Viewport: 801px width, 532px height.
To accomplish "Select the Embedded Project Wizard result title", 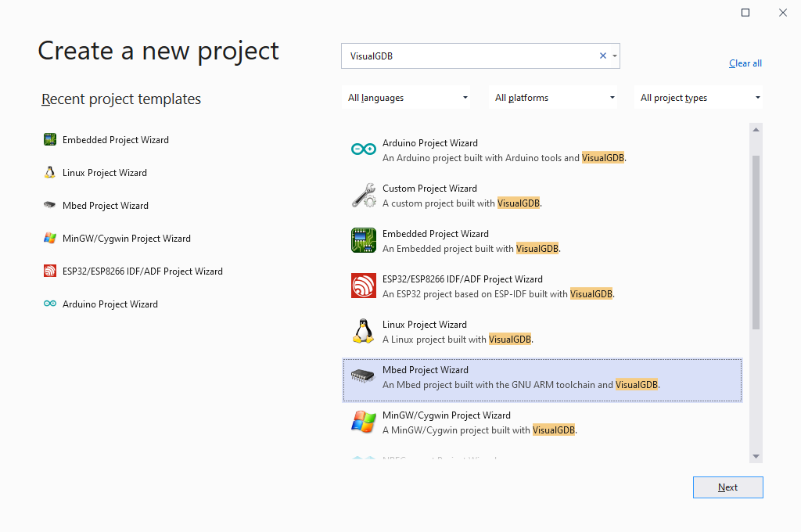I will (436, 234).
